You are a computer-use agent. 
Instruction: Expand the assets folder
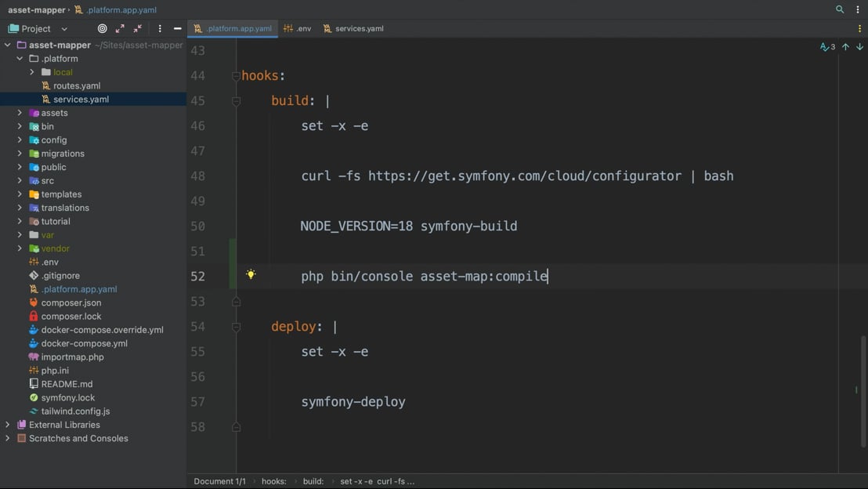tap(20, 112)
